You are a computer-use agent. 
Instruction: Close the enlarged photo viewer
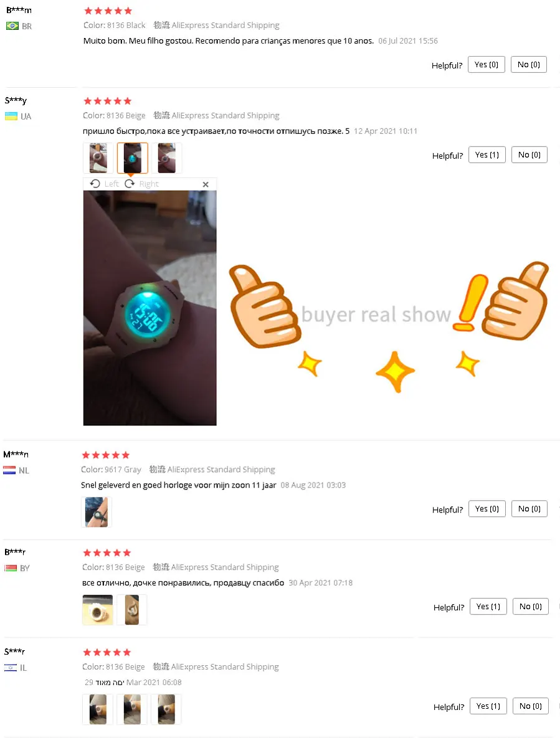tap(206, 184)
